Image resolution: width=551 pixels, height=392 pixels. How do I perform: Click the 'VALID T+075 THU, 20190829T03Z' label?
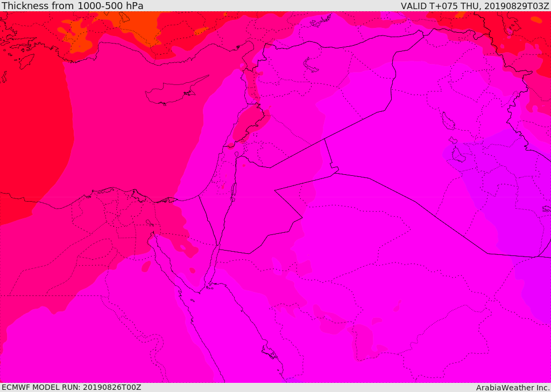click(x=475, y=5)
